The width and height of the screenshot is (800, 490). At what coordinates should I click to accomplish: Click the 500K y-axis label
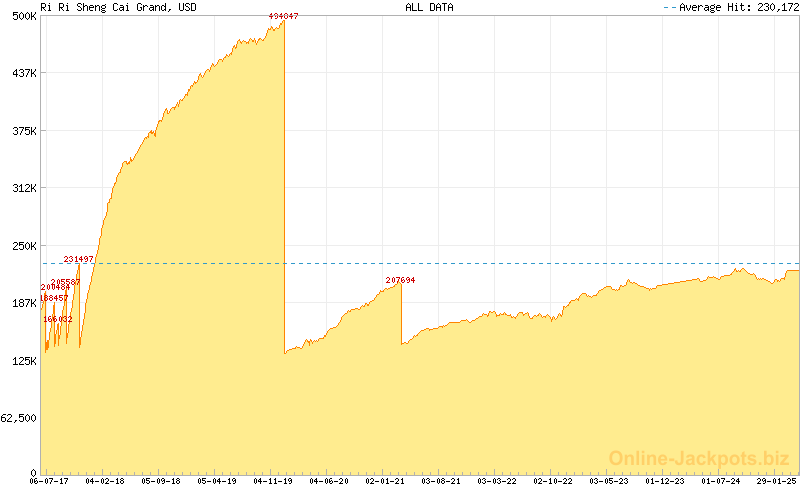point(24,16)
